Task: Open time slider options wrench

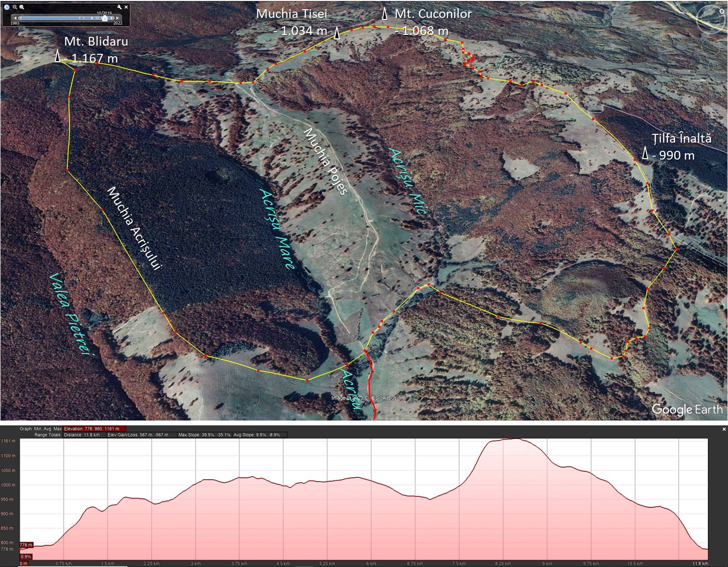Action: (119, 7)
